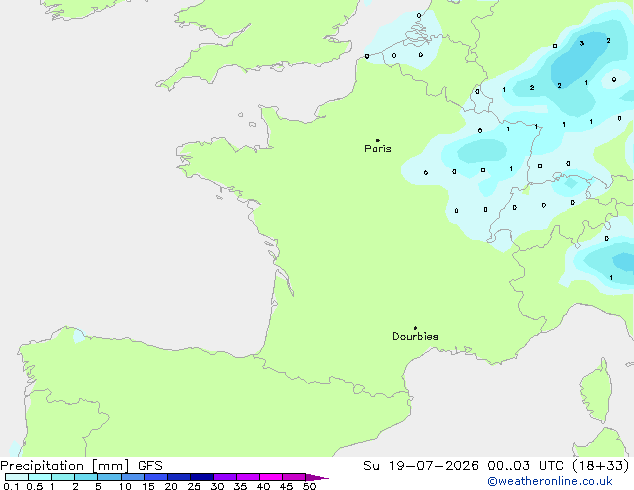Click the weatheronline.co.uk copyright link
Screen dimensions: 634x490
(549, 481)
